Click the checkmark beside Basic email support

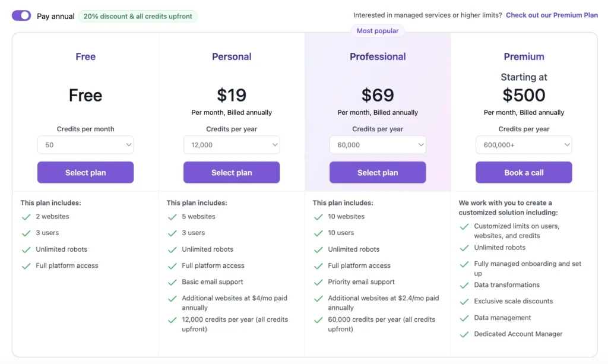coord(172,283)
